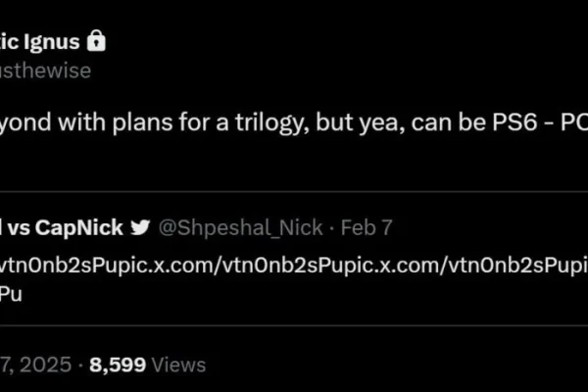Screen dimensions: 588x392
Task: Click the '7, 2025' post timestamp
Action: 35,365
